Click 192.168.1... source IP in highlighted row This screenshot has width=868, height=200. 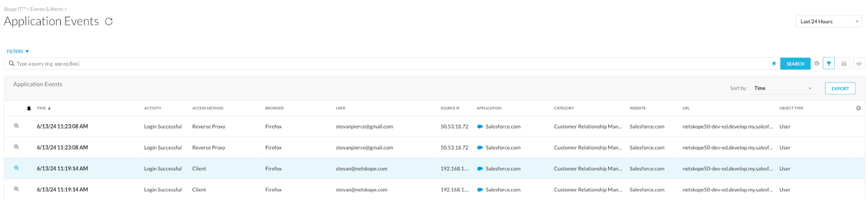(455, 169)
